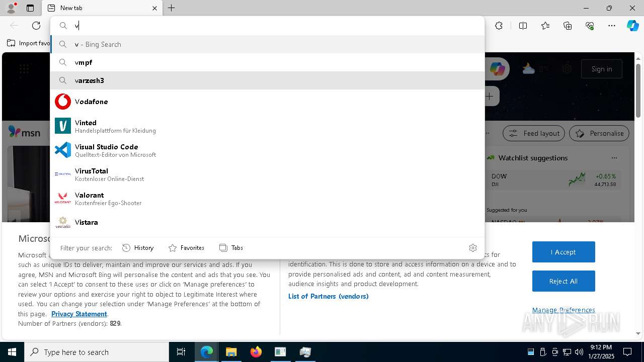Select the 'varzesh3' search suggestion

(x=267, y=80)
